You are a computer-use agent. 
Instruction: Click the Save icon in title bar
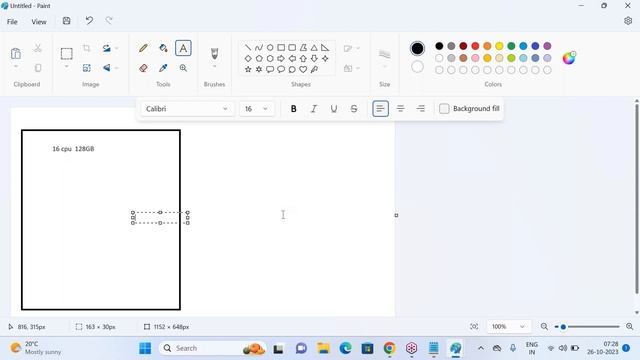pos(67,21)
